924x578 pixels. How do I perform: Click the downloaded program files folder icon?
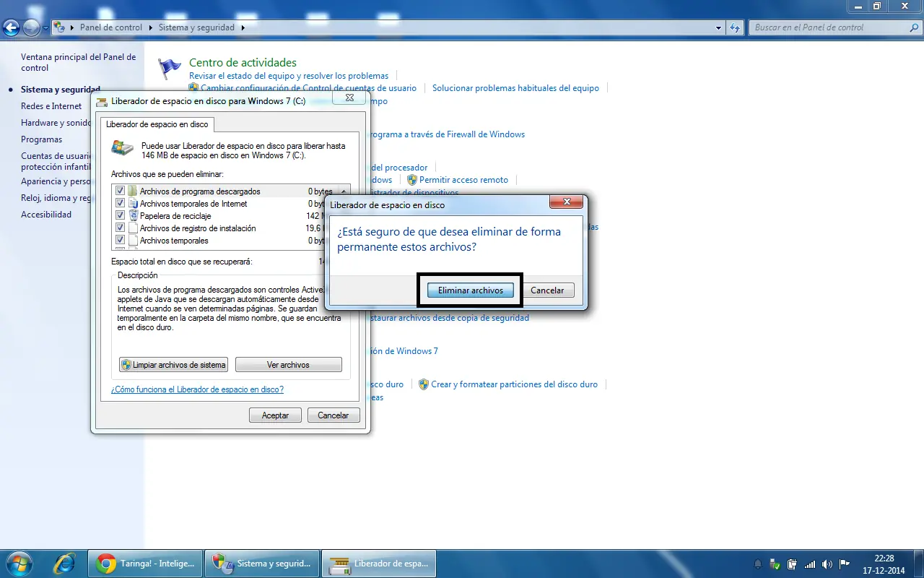tap(133, 191)
